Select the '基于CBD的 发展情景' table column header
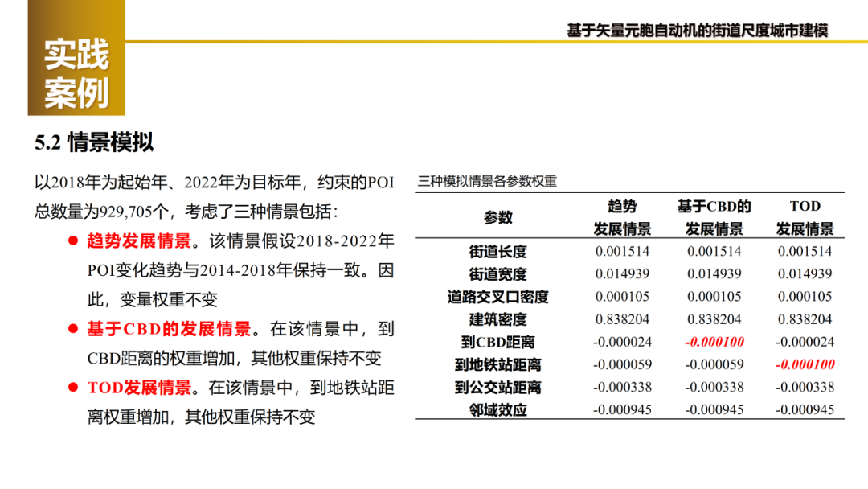The height and width of the screenshot is (489, 868). (714, 217)
